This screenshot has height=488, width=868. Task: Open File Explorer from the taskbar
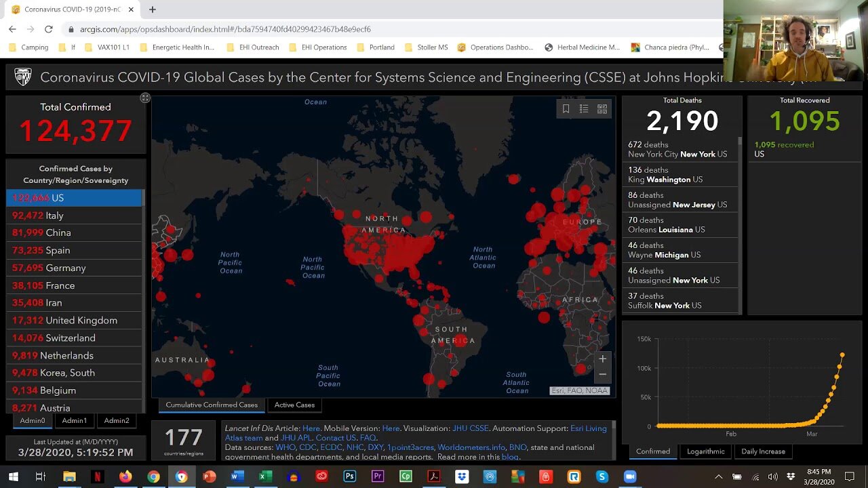69,476
